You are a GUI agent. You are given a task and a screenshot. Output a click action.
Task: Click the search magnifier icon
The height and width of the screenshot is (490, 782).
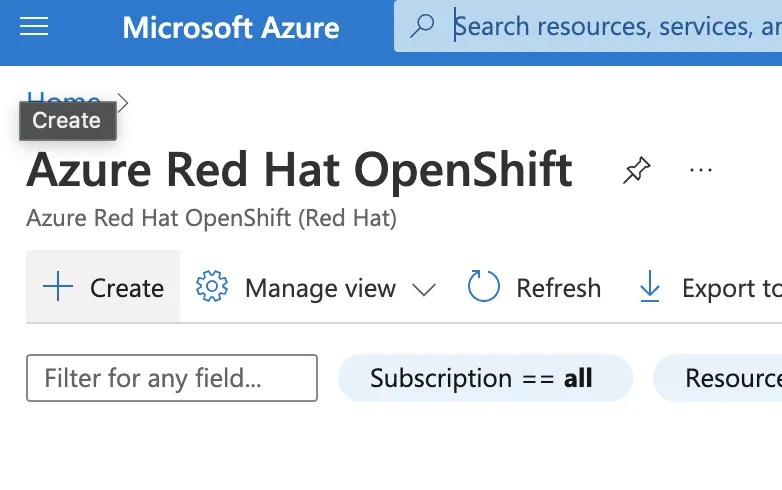click(x=423, y=27)
